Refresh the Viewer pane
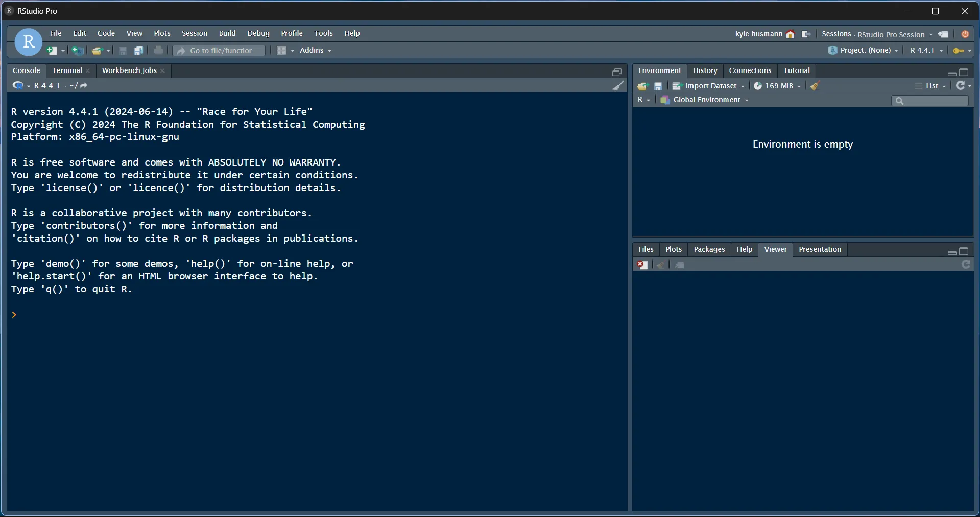 [966, 264]
